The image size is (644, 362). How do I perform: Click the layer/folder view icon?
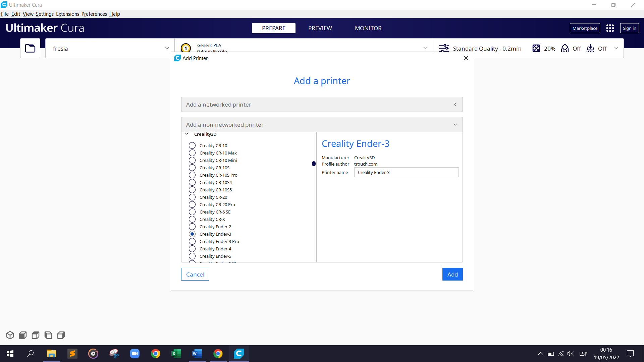30,48
